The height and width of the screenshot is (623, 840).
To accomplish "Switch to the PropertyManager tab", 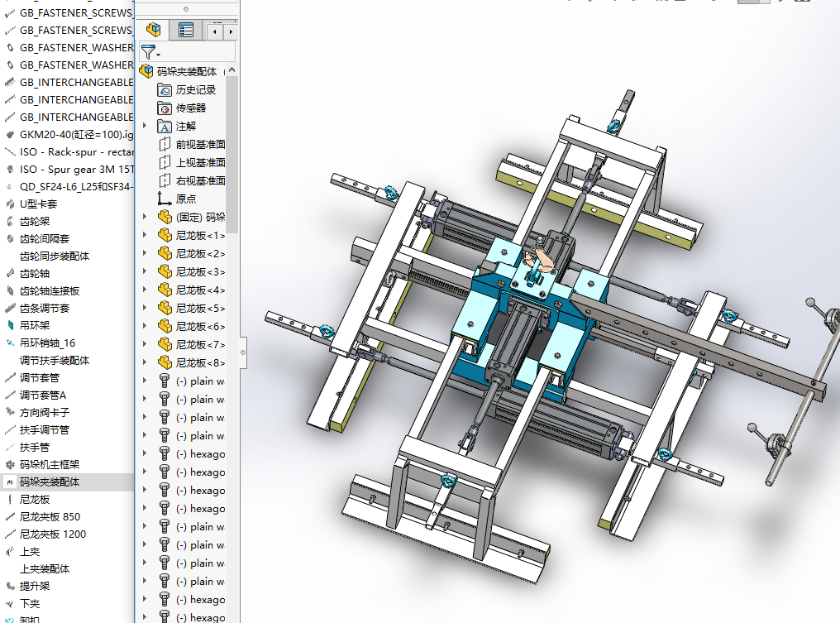I will [x=186, y=30].
